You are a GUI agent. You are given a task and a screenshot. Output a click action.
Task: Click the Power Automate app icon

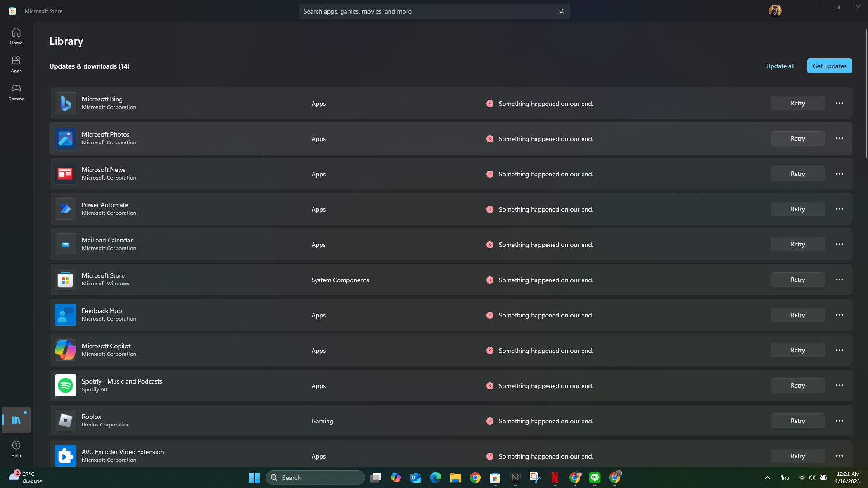click(x=66, y=209)
